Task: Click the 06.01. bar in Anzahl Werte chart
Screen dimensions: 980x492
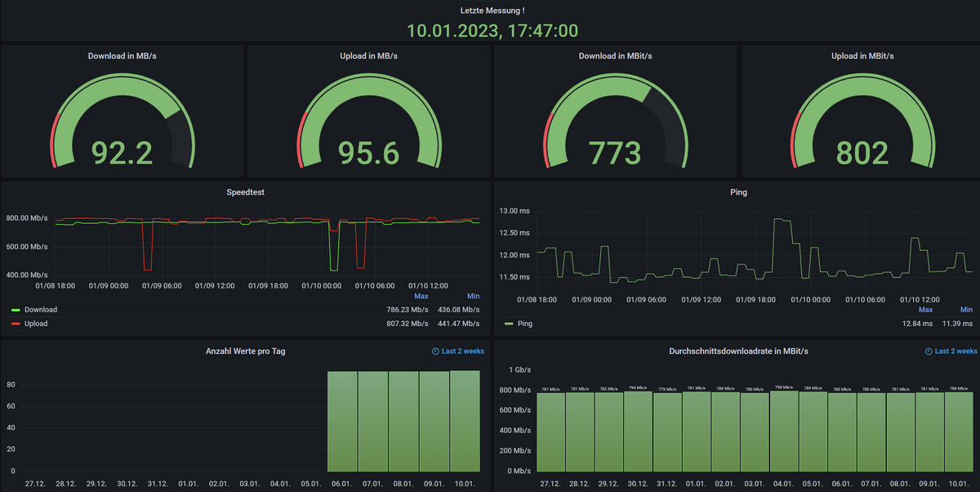Action: tap(341, 422)
